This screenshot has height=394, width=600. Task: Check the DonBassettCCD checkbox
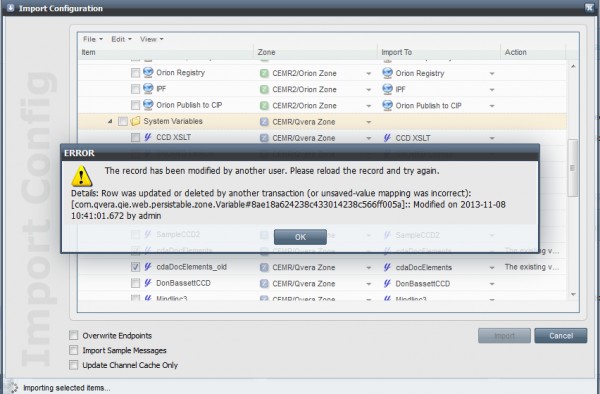tap(135, 283)
